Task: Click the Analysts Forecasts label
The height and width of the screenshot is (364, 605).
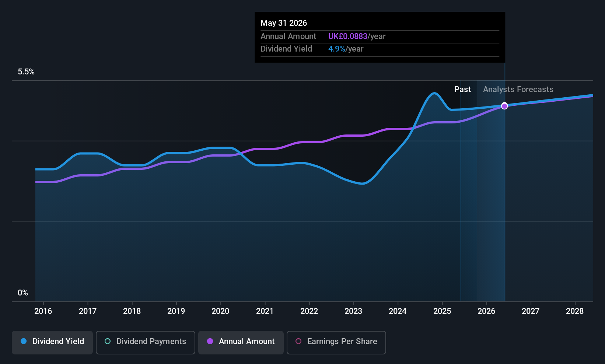Action: coord(518,89)
